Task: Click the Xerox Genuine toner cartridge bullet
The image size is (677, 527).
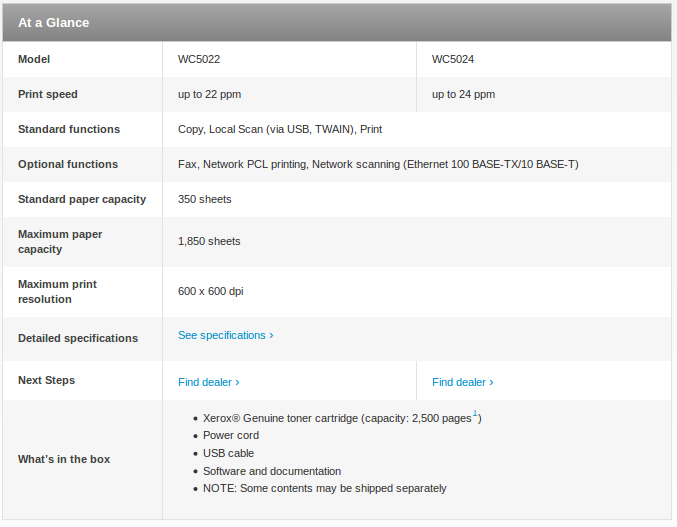Action: pyautogui.click(x=342, y=418)
